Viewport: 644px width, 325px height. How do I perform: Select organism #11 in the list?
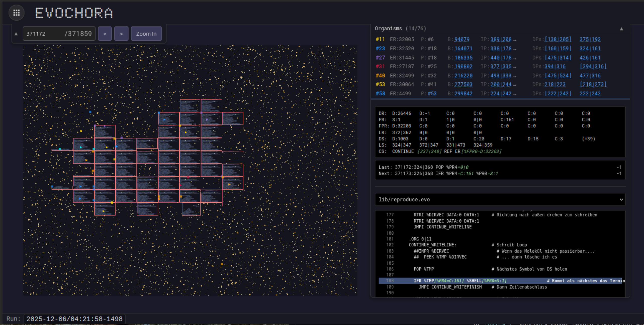[x=380, y=39]
